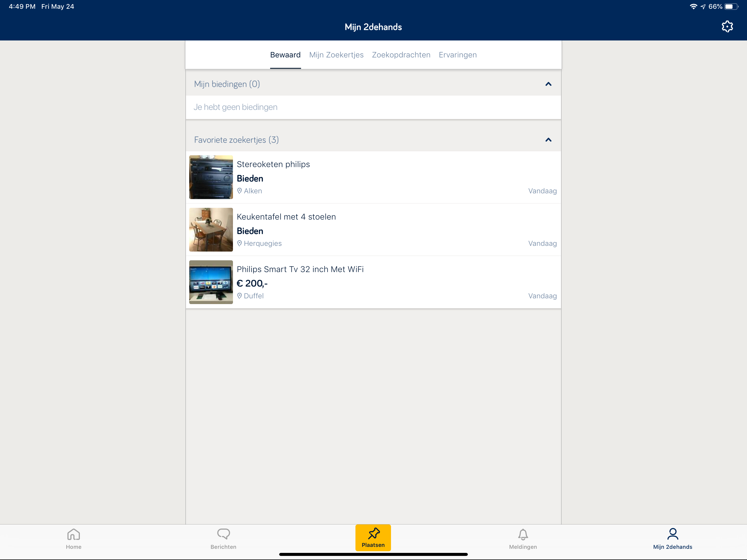Tap the Philips TV thumbnail image
The height and width of the screenshot is (560, 747).
click(x=211, y=282)
